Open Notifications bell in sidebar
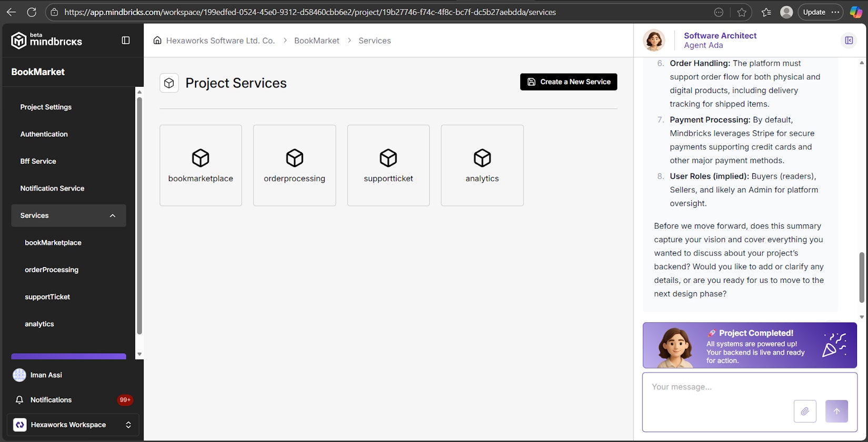Image resolution: width=868 pixels, height=442 pixels. [19, 400]
